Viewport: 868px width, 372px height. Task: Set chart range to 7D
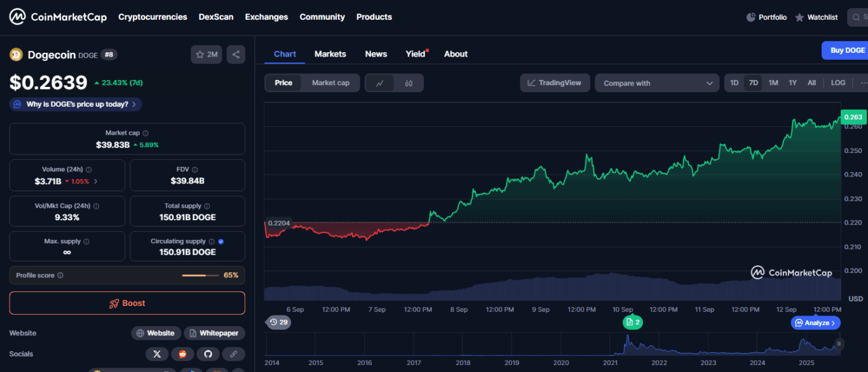click(x=754, y=83)
